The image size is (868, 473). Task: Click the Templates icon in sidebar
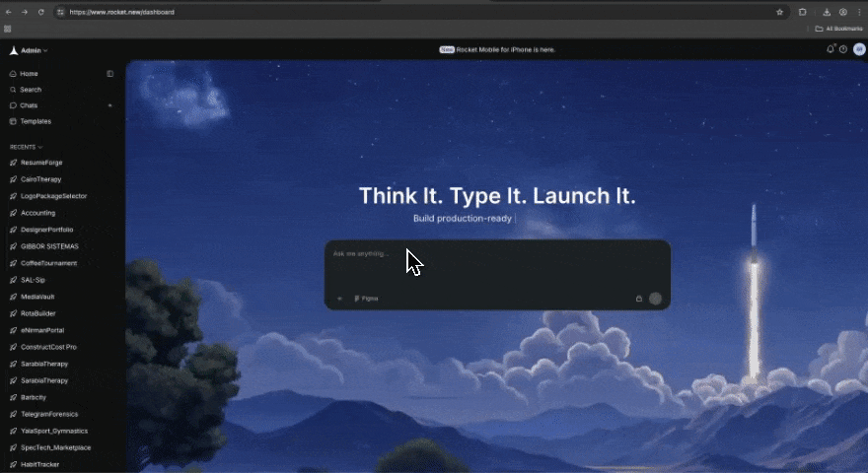(x=13, y=121)
